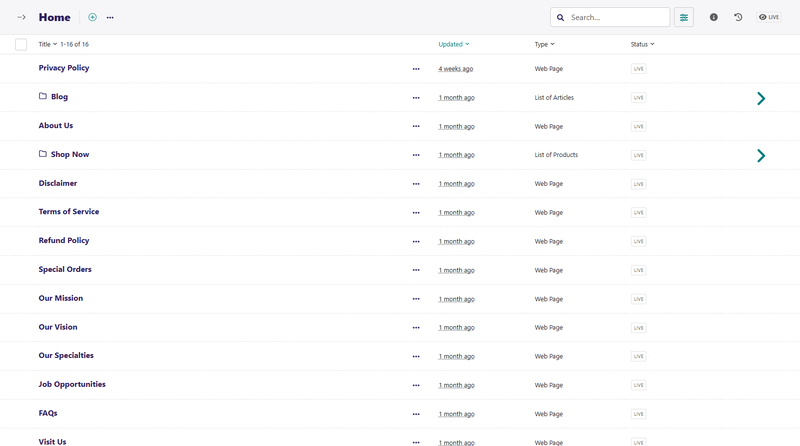Open the Home page actions ellipsis menu
800x446 pixels.
click(x=110, y=17)
